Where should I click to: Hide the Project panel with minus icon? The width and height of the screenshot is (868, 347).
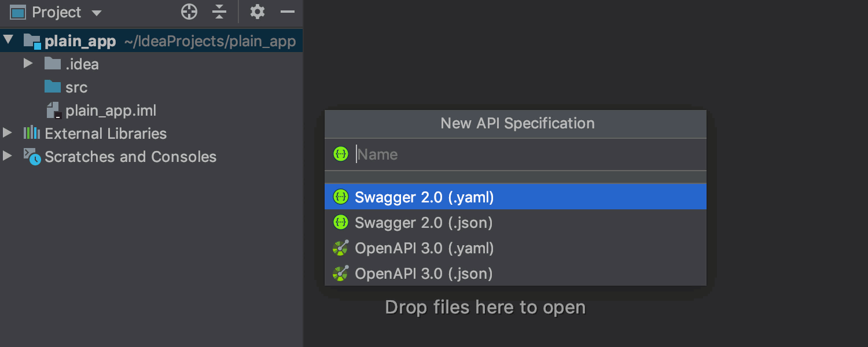[288, 12]
